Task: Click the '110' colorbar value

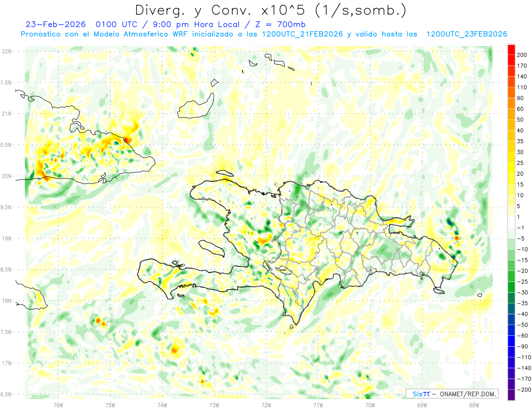Action: point(522,87)
